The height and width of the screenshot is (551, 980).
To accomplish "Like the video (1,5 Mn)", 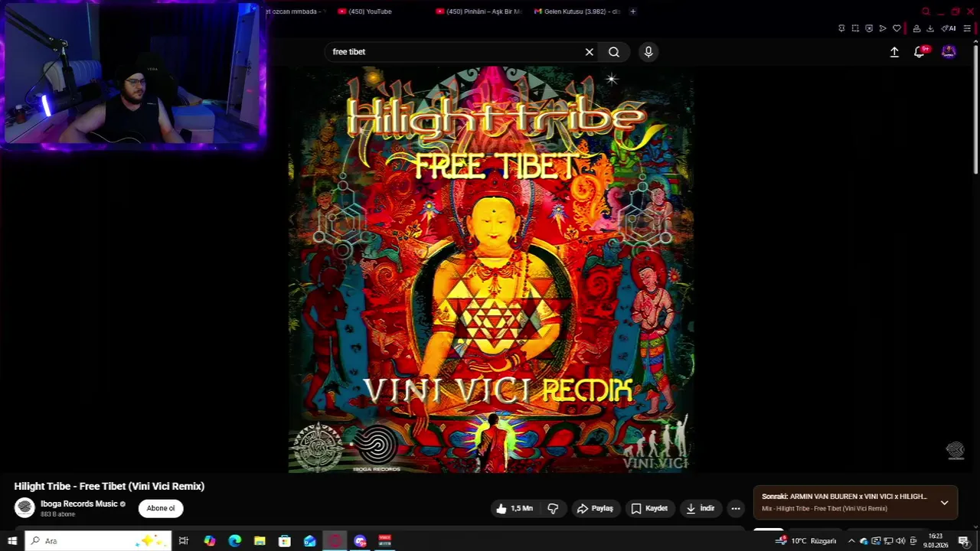I will pos(514,508).
